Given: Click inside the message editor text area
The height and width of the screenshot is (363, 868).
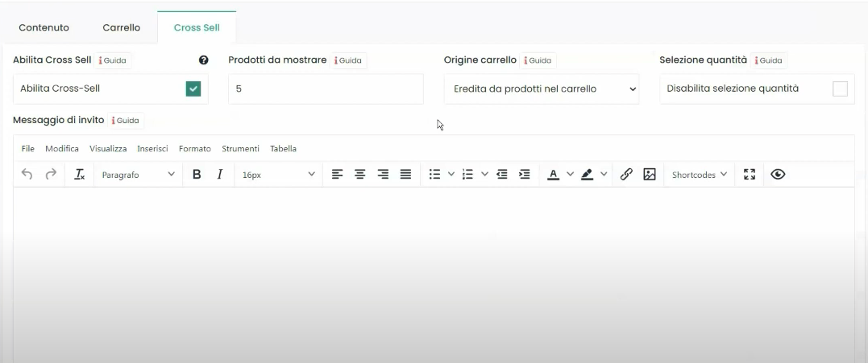Looking at the screenshot, I should coord(434,274).
